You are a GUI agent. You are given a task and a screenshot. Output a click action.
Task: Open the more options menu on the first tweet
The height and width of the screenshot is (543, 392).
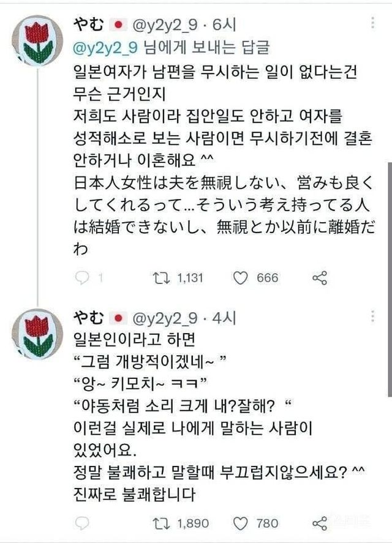click(x=372, y=24)
